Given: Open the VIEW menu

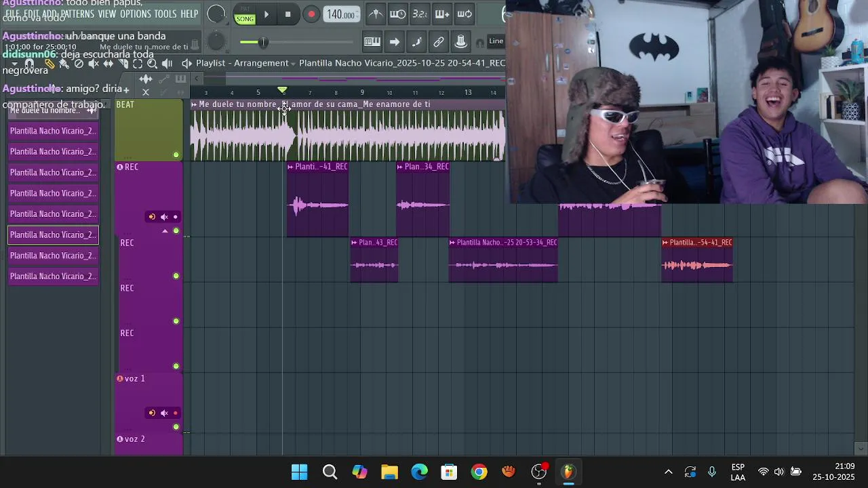Looking at the screenshot, I should (107, 14).
